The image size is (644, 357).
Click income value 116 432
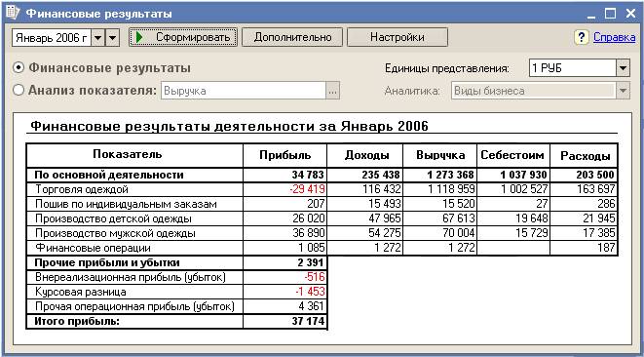(x=382, y=189)
